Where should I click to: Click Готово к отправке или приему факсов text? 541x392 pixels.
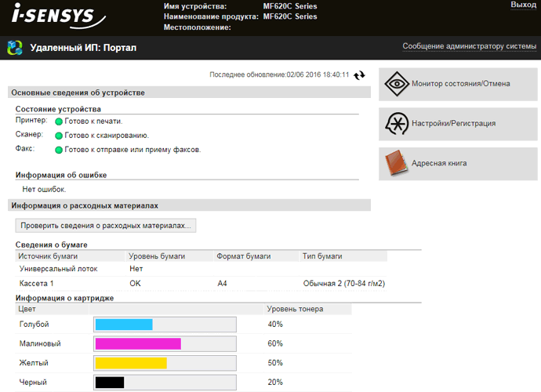[x=133, y=150]
